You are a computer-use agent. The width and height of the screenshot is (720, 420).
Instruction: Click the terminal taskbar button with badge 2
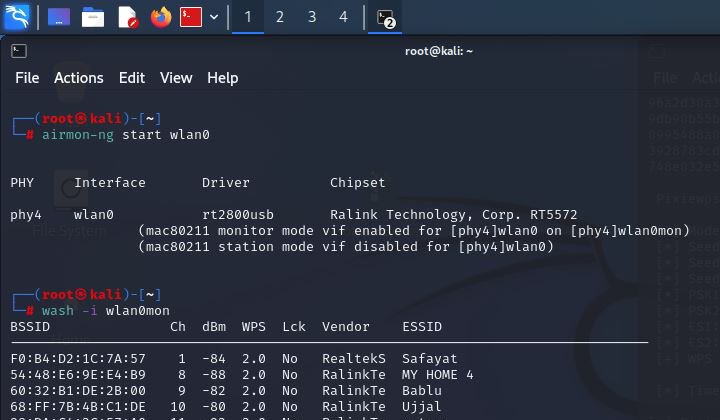coord(385,18)
